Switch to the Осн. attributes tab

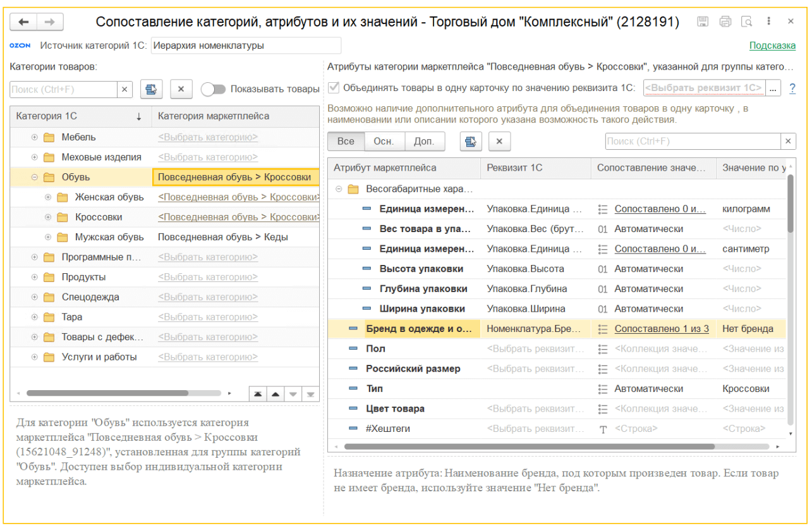click(384, 142)
